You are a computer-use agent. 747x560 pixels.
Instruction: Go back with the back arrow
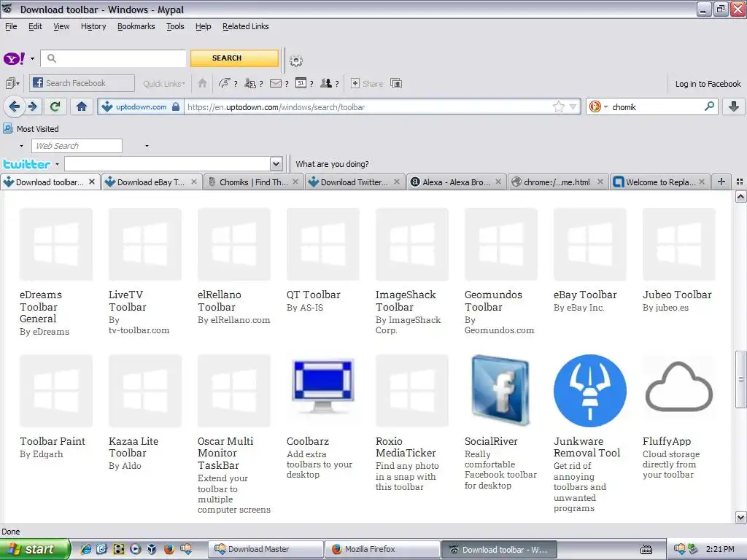[15, 106]
